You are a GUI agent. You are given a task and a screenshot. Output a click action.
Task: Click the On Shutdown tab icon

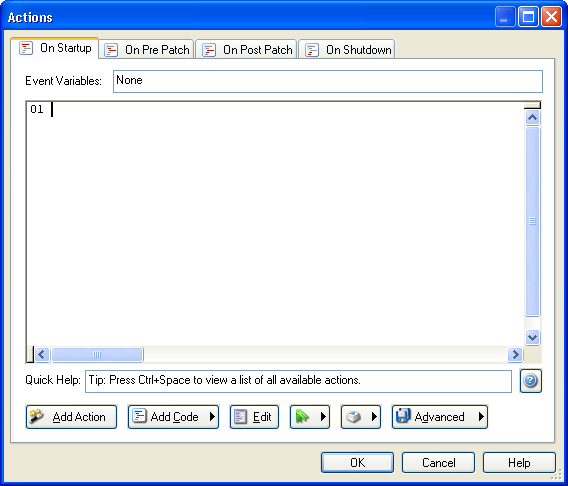pos(312,50)
